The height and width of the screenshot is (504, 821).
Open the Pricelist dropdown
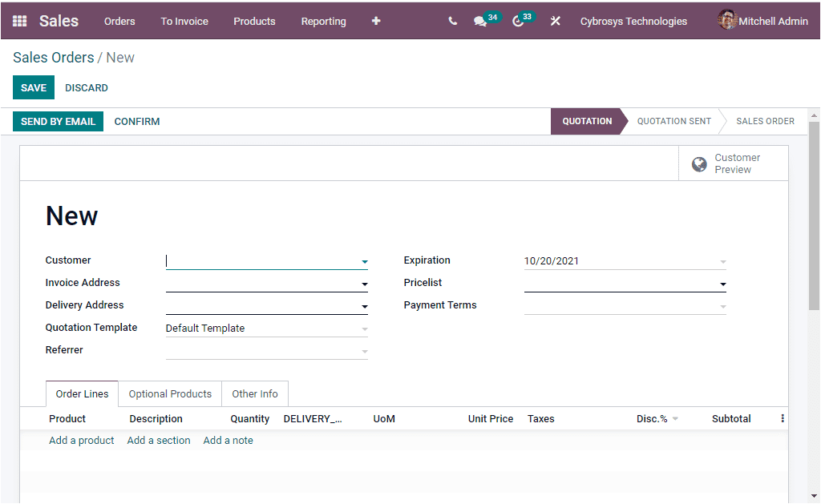[x=722, y=284]
